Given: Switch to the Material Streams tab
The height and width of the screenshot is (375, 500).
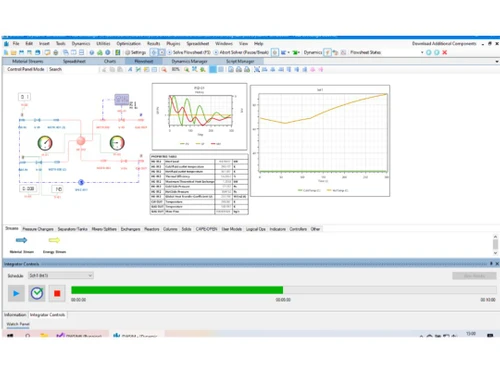Looking at the screenshot, I should point(28,61).
